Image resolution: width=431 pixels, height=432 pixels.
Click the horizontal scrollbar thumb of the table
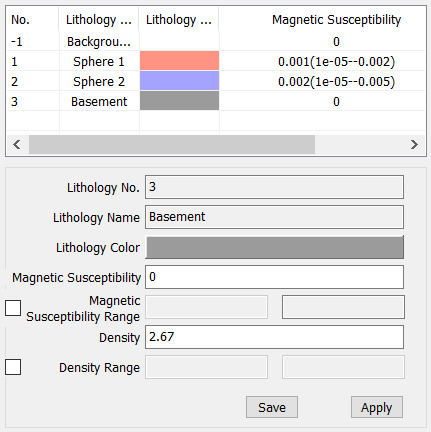[x=172, y=145]
